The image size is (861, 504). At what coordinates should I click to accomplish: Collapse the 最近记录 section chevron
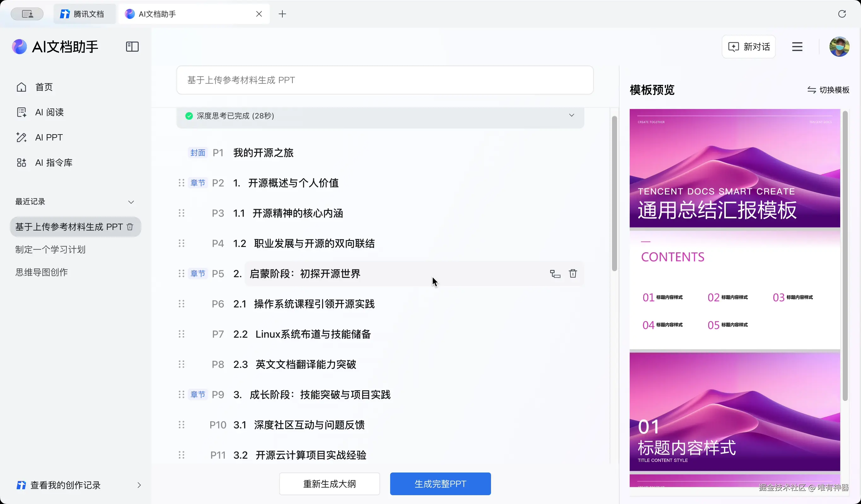131,202
